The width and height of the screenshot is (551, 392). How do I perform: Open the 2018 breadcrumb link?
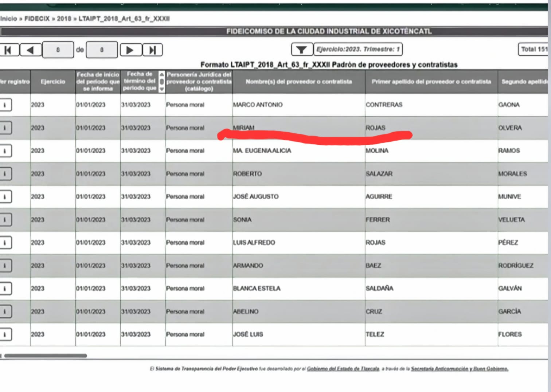point(64,19)
